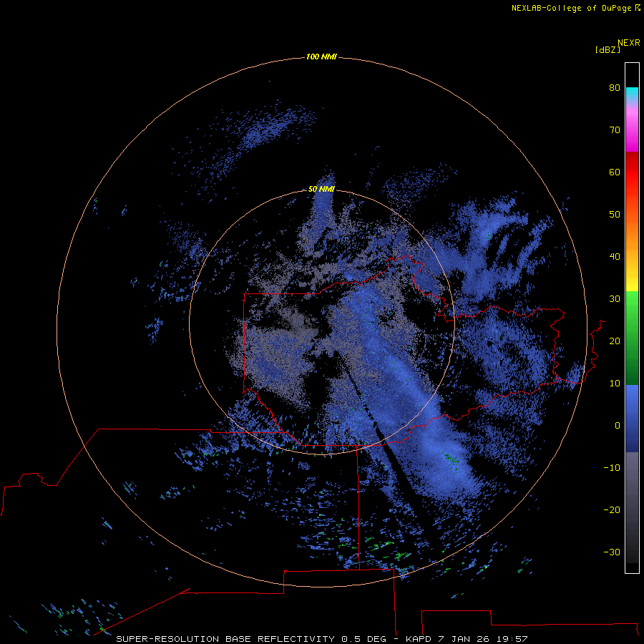The image size is (644, 644).
Task: Click the blue segment of the color bar
Action: tap(632, 418)
